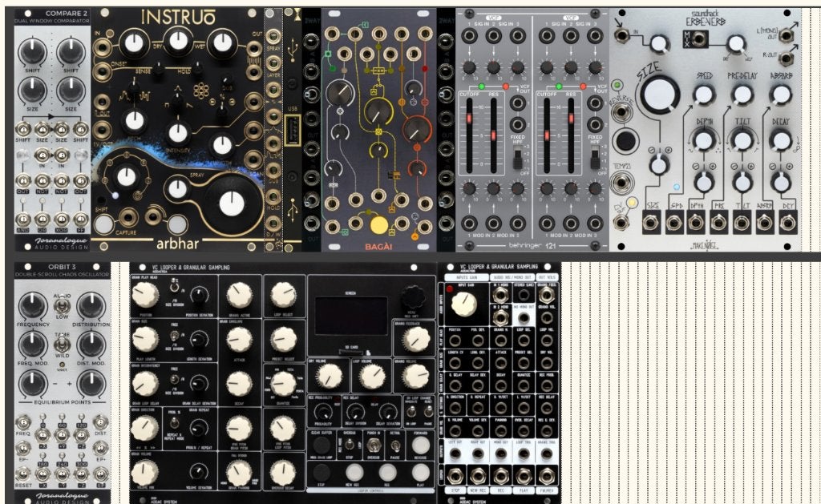
Task: Click the CAPTURE jack on arbhar
Action: tap(127, 216)
